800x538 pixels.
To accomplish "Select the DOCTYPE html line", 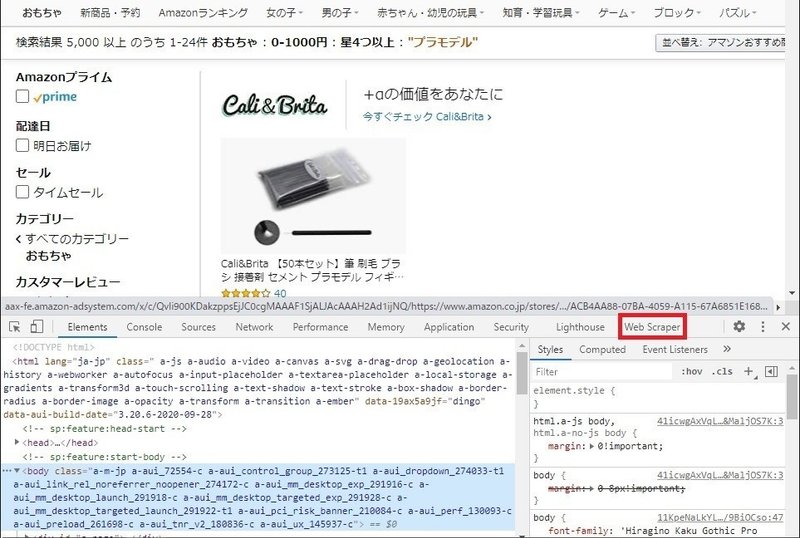I will click(54, 347).
